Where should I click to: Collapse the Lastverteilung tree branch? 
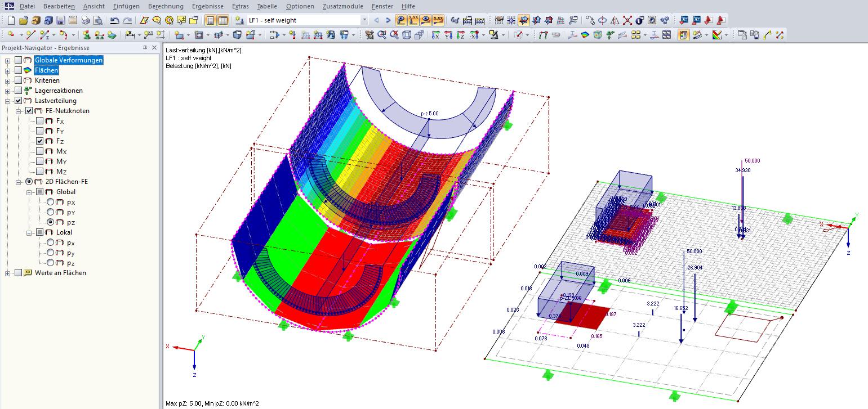[8, 101]
